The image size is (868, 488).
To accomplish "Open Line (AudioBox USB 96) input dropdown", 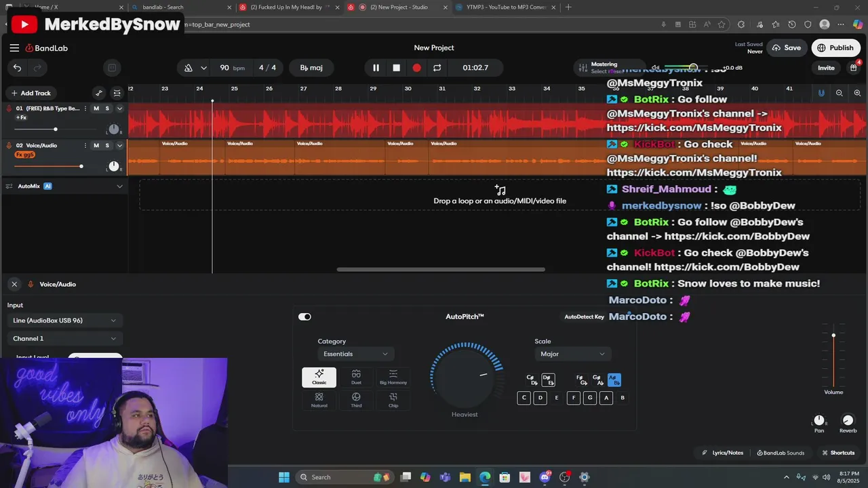I will 64,321.
